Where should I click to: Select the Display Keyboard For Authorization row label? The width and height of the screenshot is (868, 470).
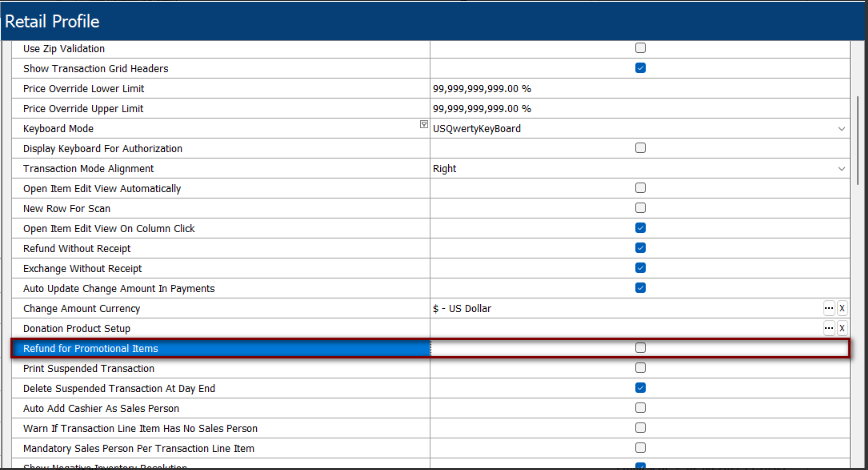pos(102,149)
